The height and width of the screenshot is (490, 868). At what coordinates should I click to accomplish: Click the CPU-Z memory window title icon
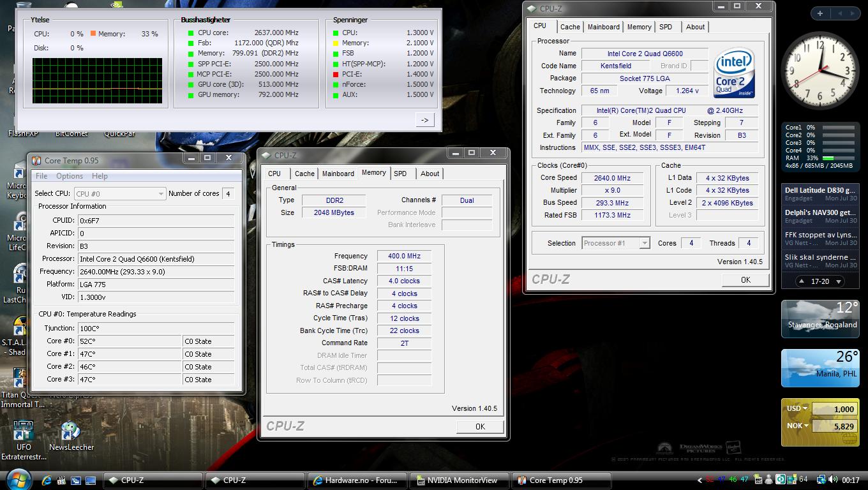click(266, 156)
